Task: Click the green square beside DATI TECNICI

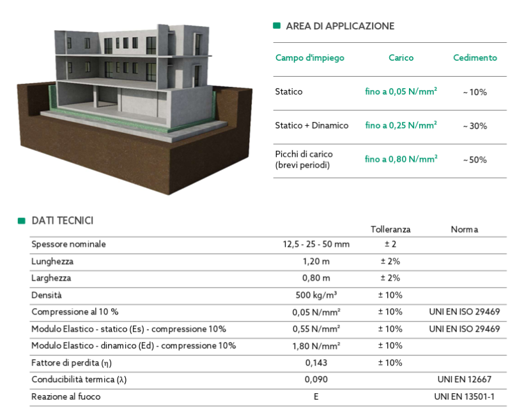Action: 22,221
